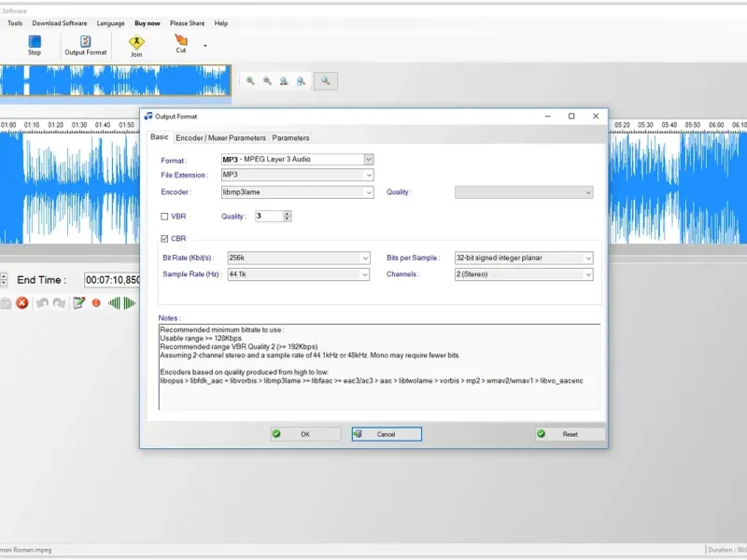This screenshot has width=747, height=560.
Task: Enable the VBR checkbox
Action: tap(165, 217)
